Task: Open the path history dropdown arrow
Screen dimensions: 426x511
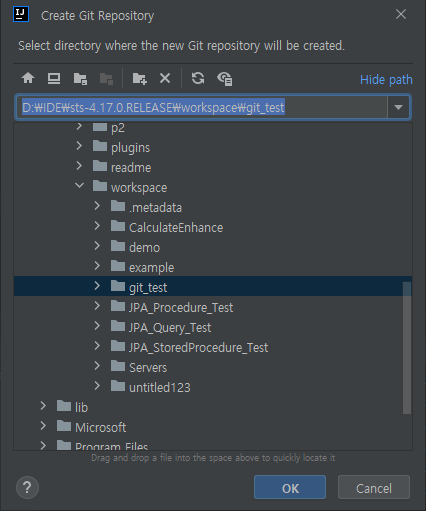Action: (398, 107)
